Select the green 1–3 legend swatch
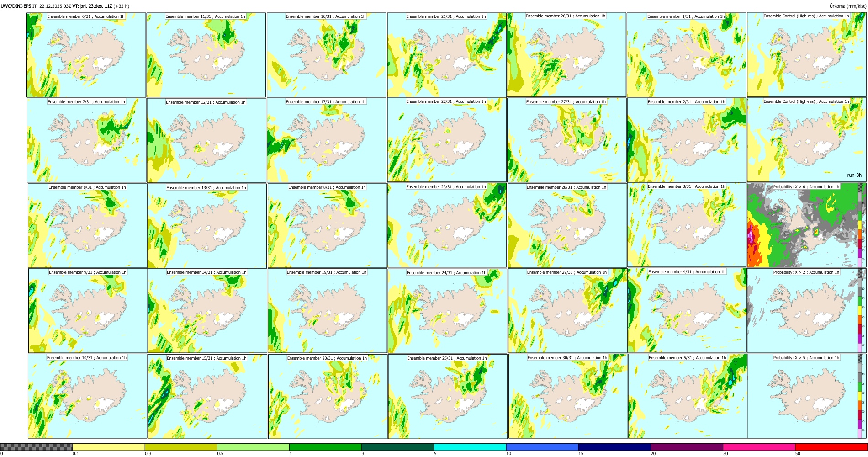The width and height of the screenshot is (868, 457). click(x=325, y=447)
